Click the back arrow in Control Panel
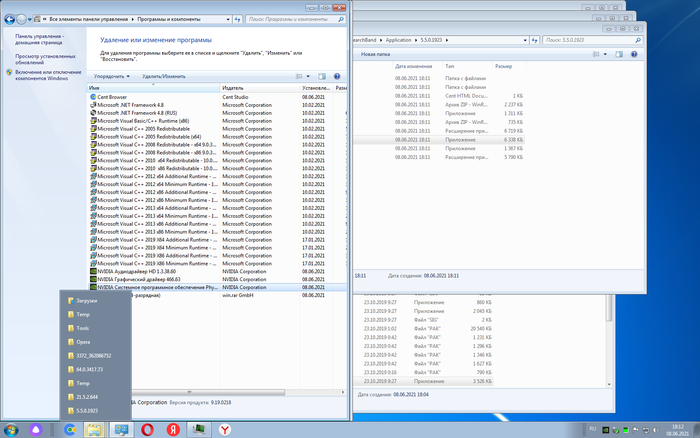 click(8, 20)
